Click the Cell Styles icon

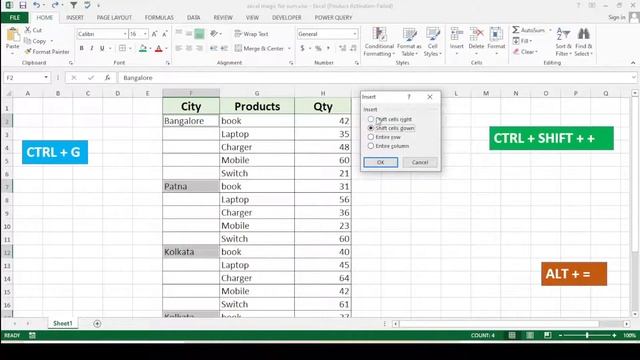[x=433, y=34]
